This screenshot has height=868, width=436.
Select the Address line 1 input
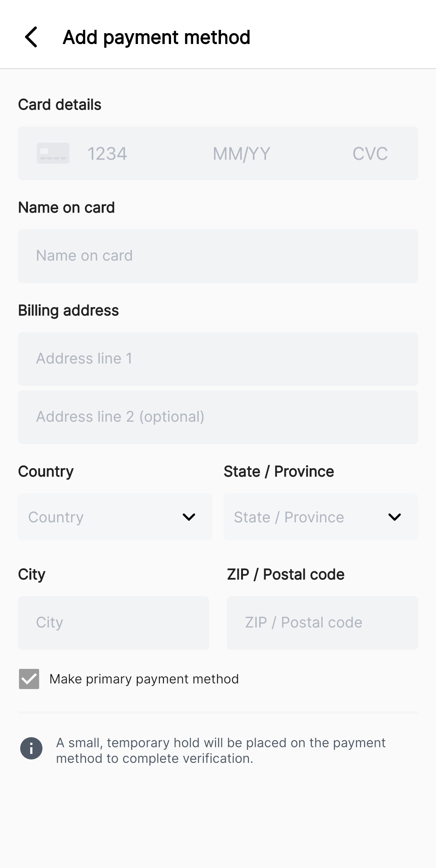(x=218, y=359)
